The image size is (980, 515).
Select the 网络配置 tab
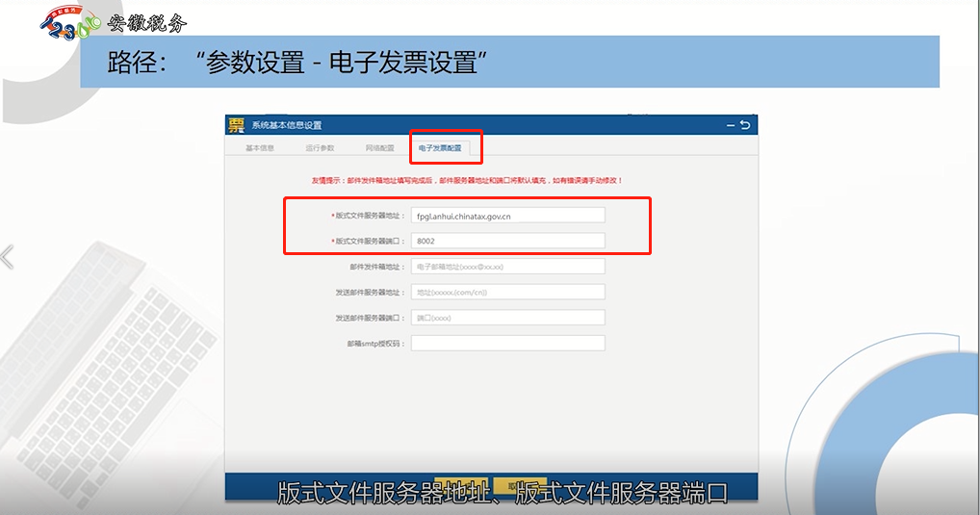380,148
